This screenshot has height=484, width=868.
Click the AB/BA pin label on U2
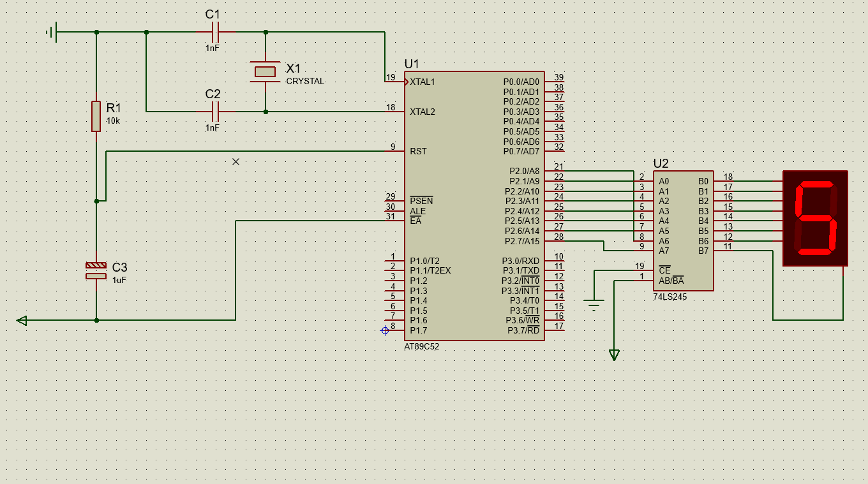coord(671,281)
